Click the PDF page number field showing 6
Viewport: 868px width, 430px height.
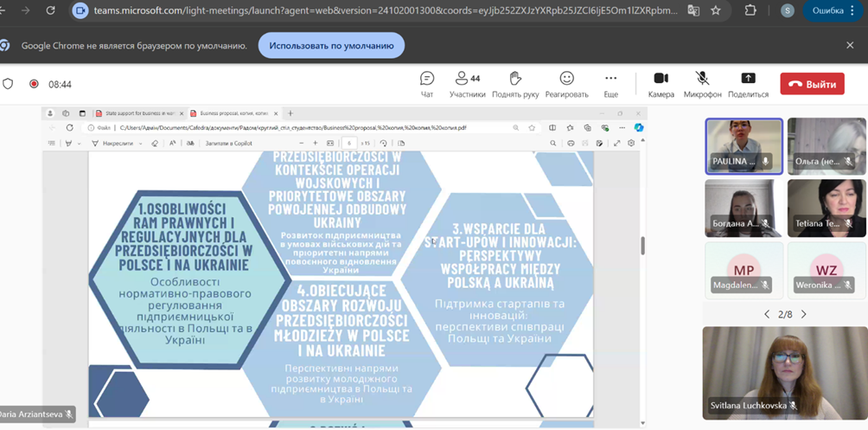pyautogui.click(x=350, y=143)
